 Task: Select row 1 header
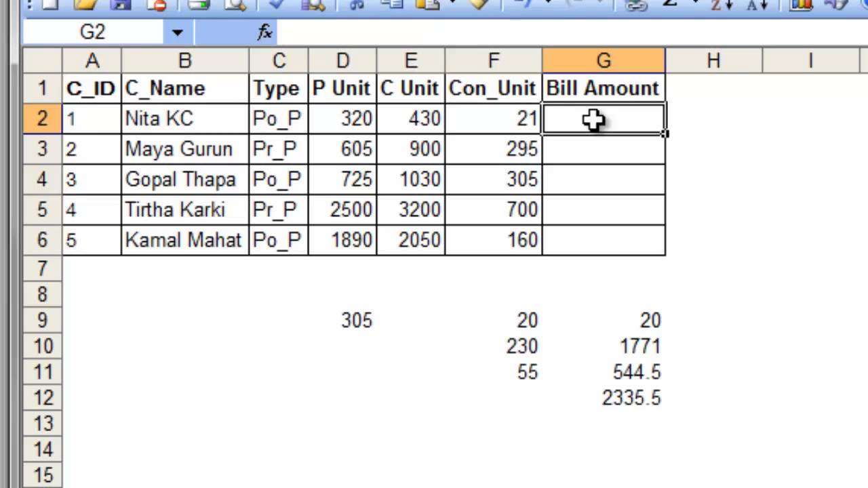point(42,88)
